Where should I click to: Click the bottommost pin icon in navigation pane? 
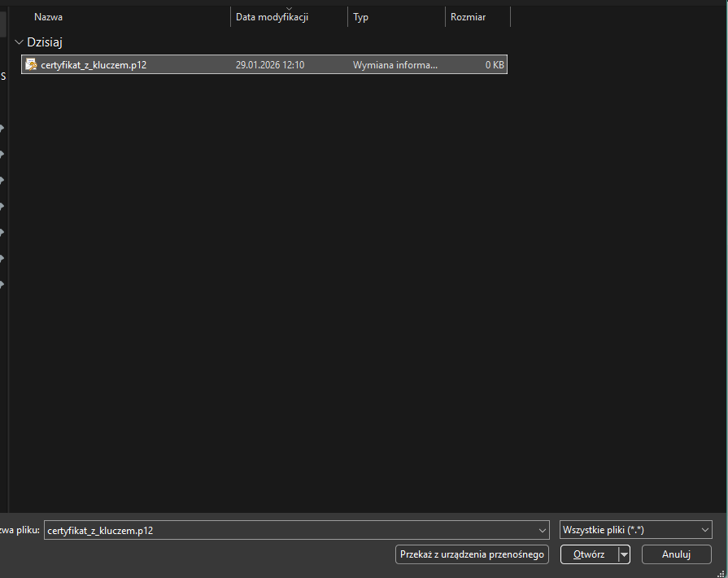[x=2, y=285]
